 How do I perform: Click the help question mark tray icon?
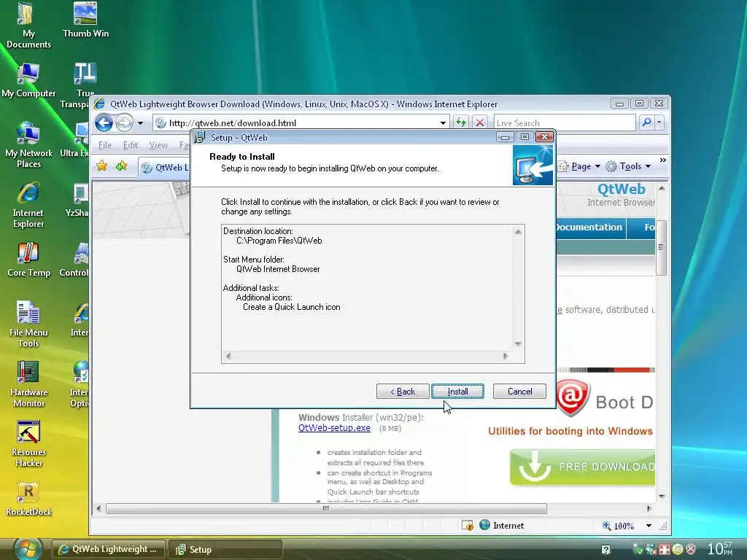605,549
